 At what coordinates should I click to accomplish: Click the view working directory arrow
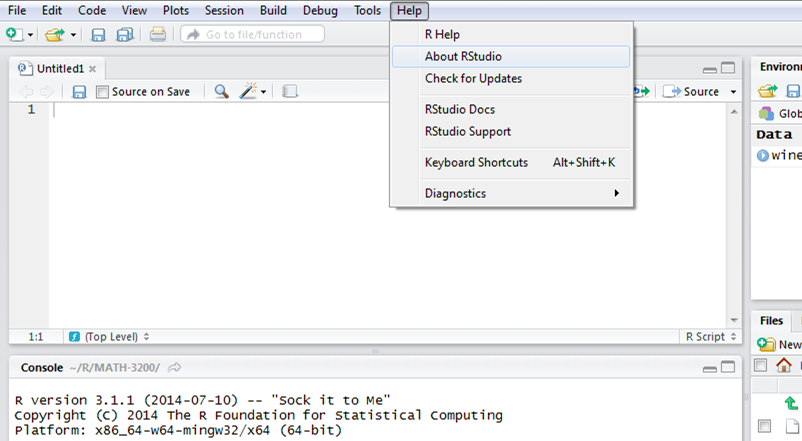coord(174,367)
